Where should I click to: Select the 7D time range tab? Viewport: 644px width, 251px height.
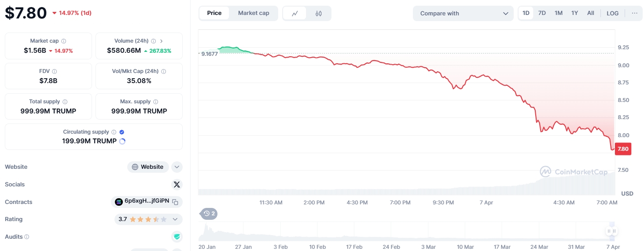pyautogui.click(x=542, y=13)
